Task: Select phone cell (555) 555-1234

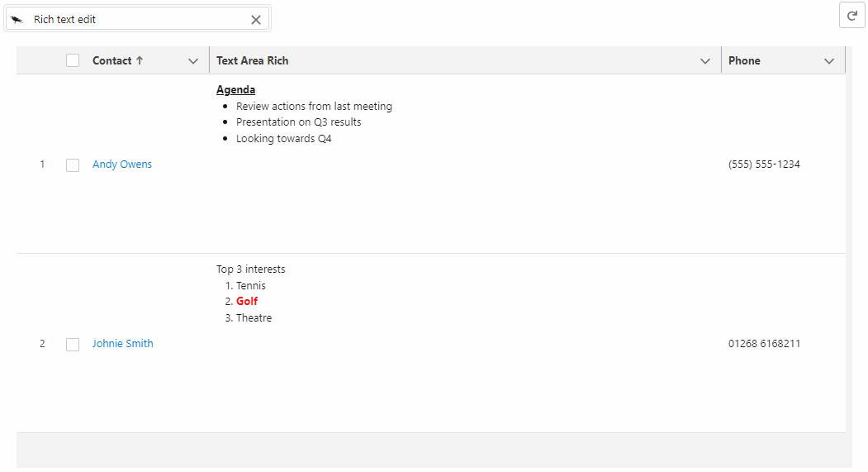Action: click(x=764, y=164)
